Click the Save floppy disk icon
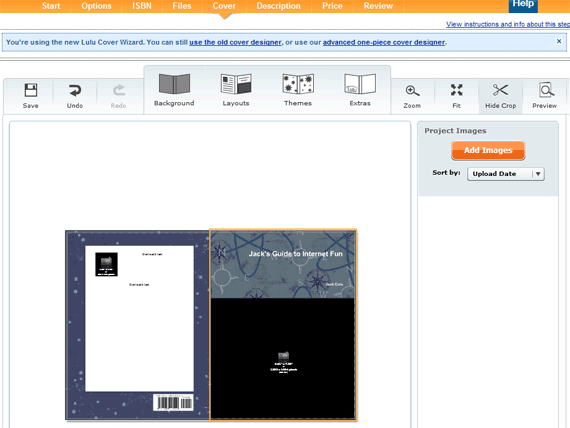The image size is (570, 428). point(31,90)
